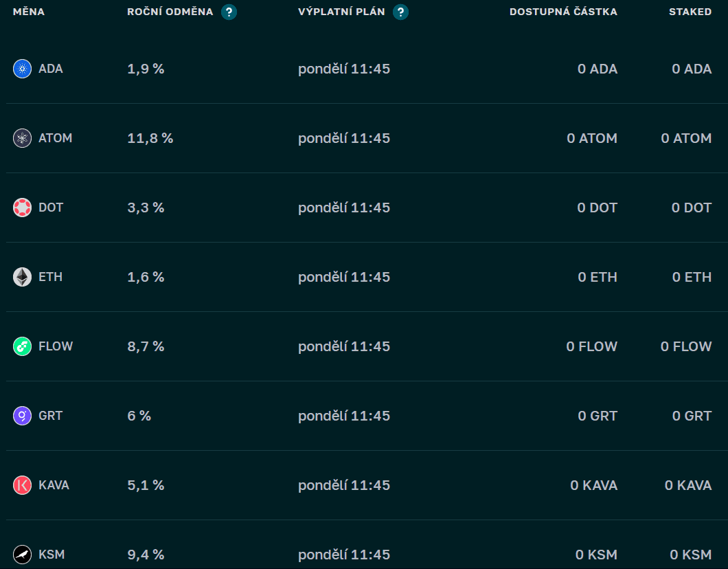This screenshot has height=569, width=728.
Task: Click ETH payout schedule pondělí 11:45
Action: [x=344, y=277]
